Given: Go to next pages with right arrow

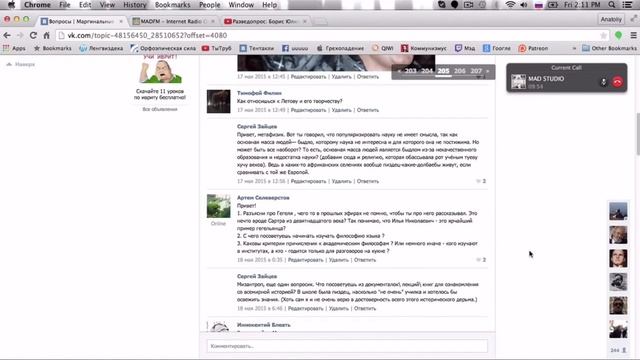Looking at the screenshot, I should click(x=487, y=71).
